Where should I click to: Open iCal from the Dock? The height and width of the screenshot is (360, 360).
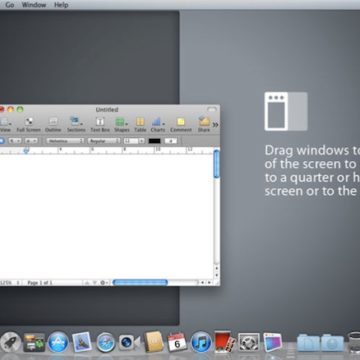click(x=177, y=342)
